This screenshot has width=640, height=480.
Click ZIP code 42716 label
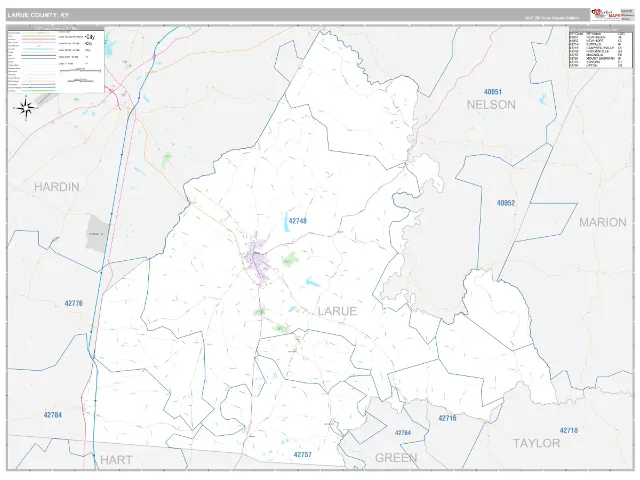447,418
